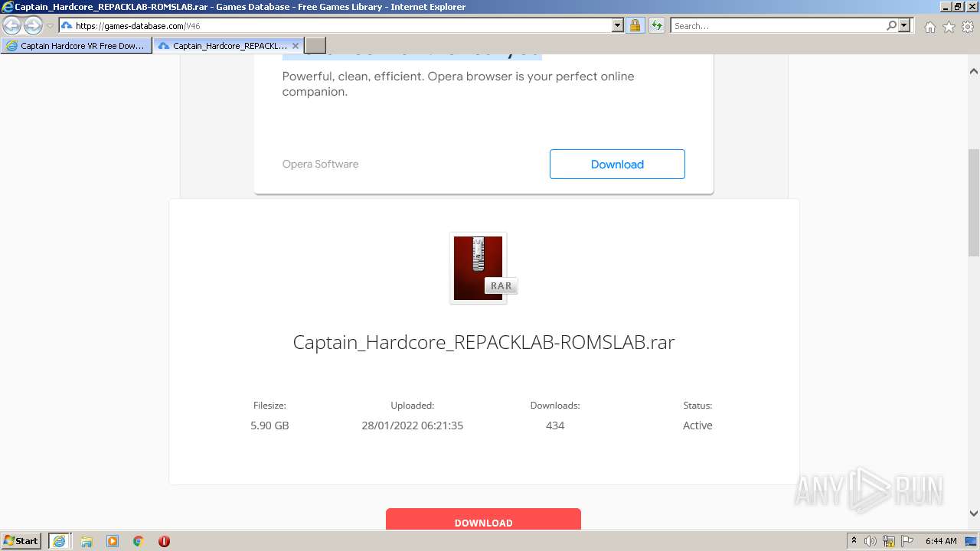This screenshot has width=980, height=551.
Task: Click the downloads count 434
Action: [555, 425]
